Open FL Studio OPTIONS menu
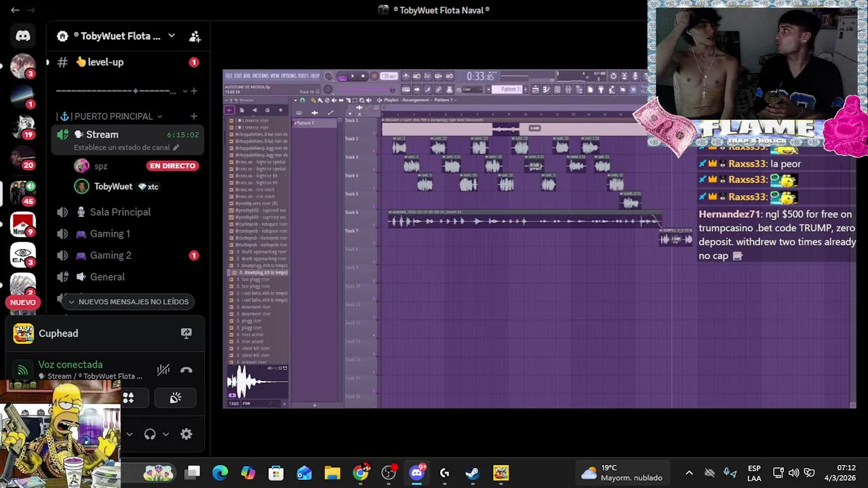Image resolution: width=868 pixels, height=488 pixels. tap(288, 75)
